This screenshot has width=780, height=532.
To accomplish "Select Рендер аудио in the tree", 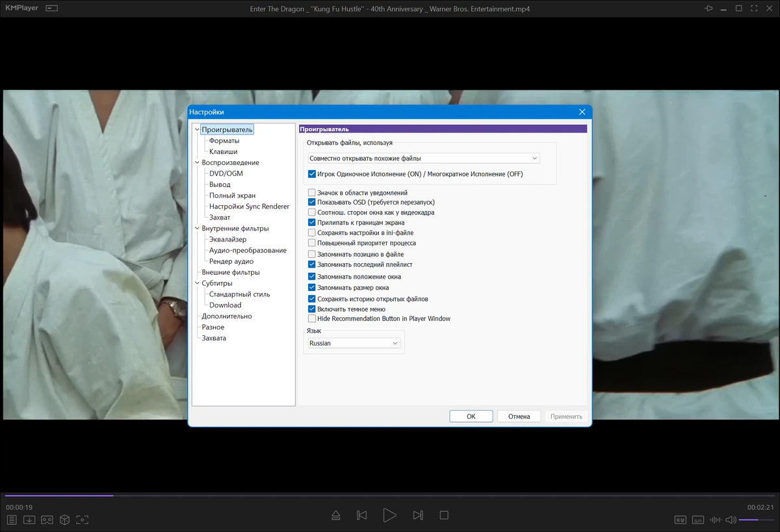I will pos(231,262).
